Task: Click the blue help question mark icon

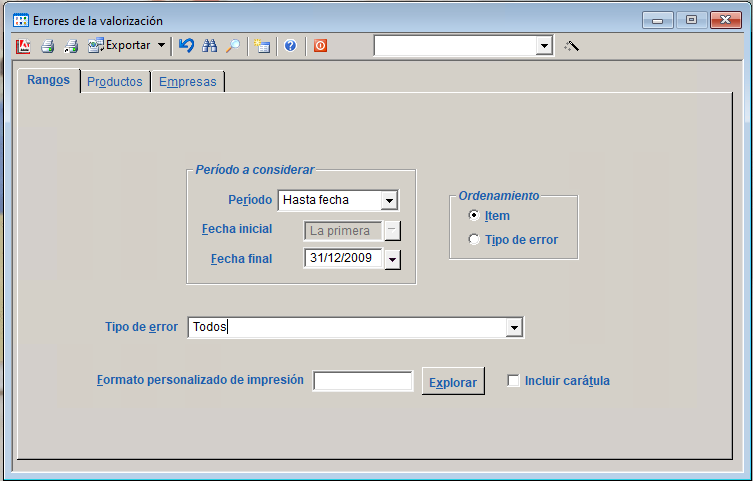Action: tap(290, 46)
